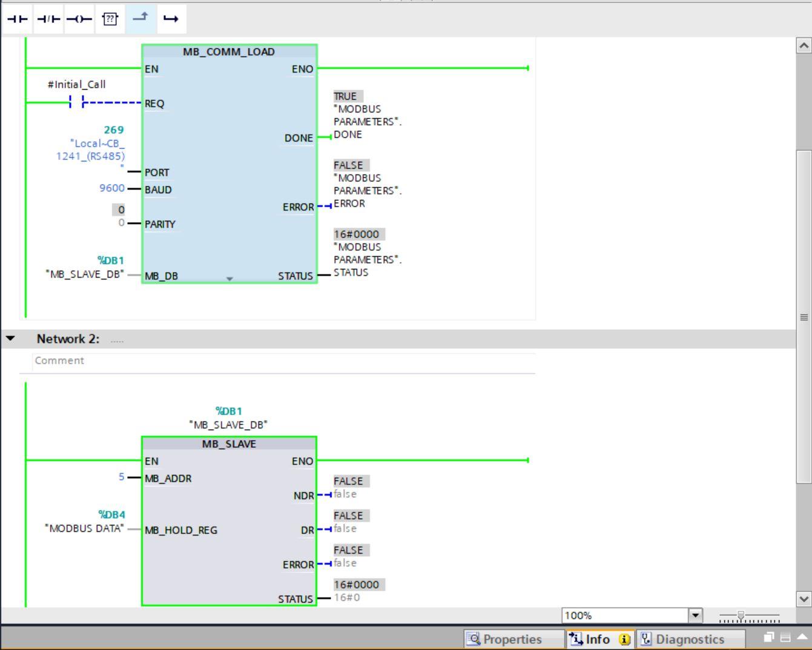Select the normally open contact tool
Screen dimensions: 812x650
[x=18, y=19]
